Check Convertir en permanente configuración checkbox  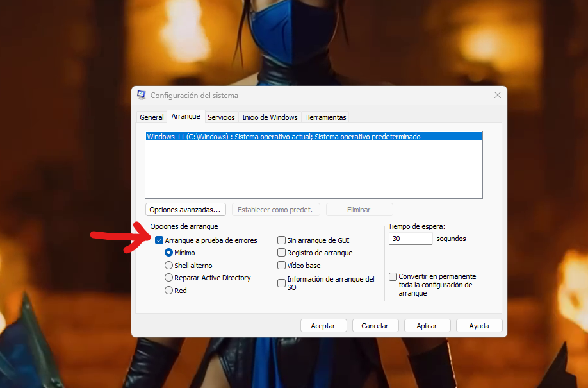(x=393, y=276)
